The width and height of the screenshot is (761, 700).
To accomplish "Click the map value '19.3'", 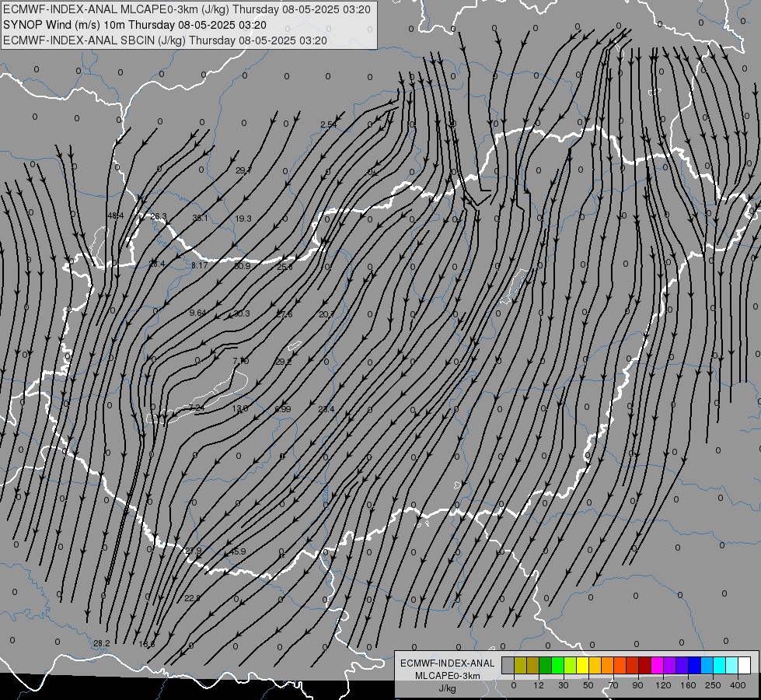I will [243, 219].
